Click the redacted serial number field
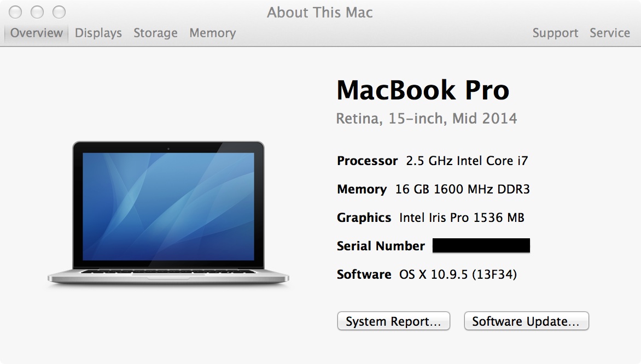 tap(481, 245)
